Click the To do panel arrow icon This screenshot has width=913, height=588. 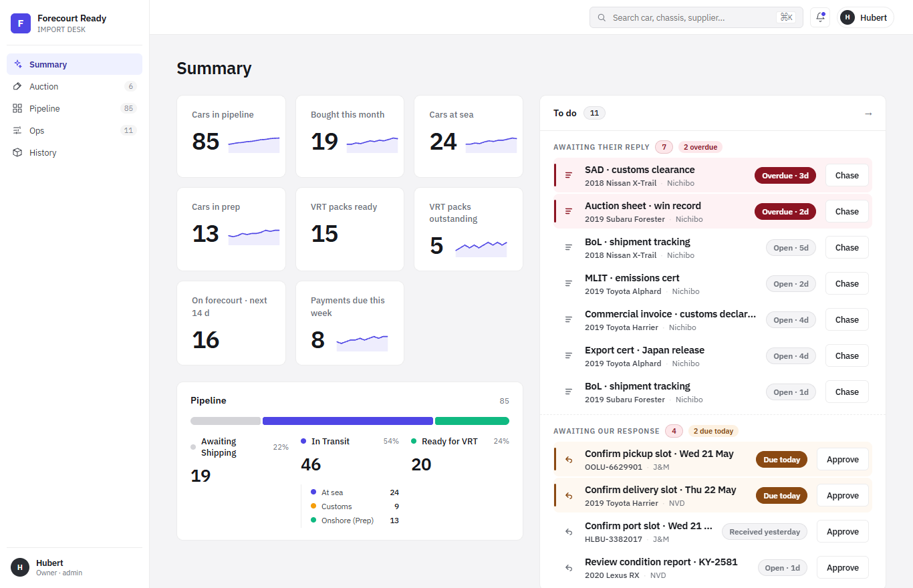point(868,114)
